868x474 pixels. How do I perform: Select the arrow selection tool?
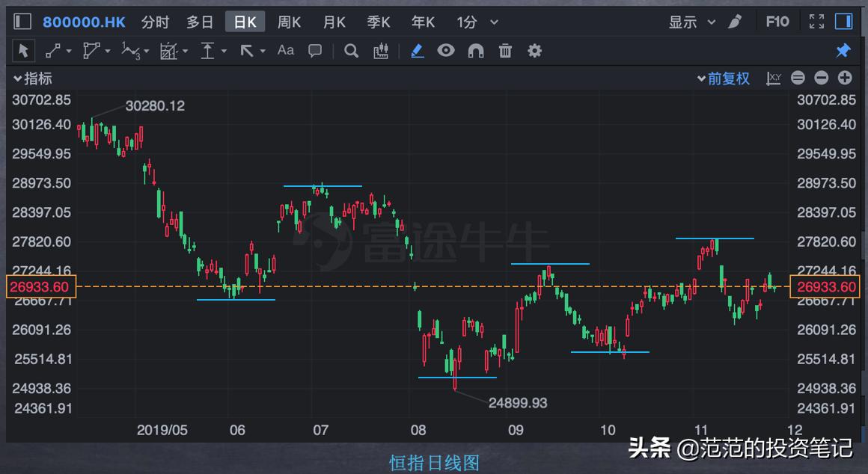point(23,50)
